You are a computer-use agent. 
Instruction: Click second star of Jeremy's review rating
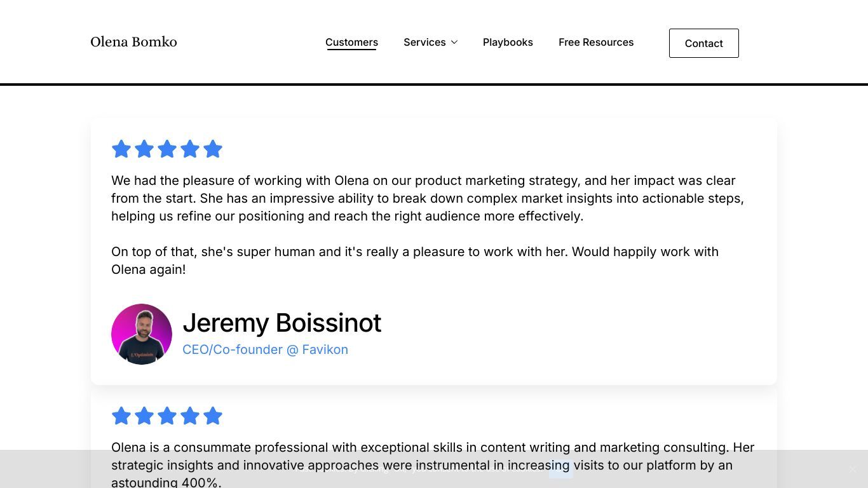(144, 149)
